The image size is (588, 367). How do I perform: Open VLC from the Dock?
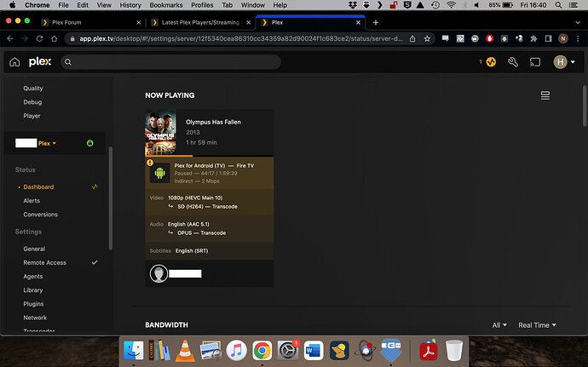click(x=185, y=351)
